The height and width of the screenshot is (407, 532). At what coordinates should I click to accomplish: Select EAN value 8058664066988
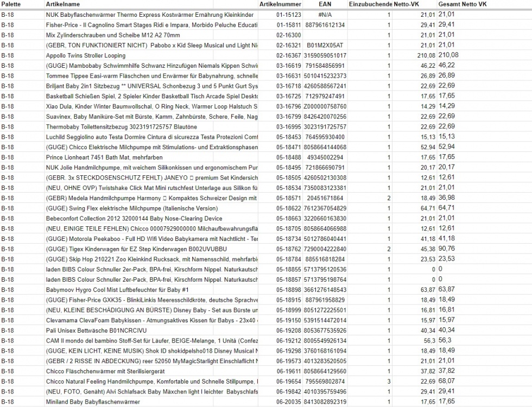325,228
